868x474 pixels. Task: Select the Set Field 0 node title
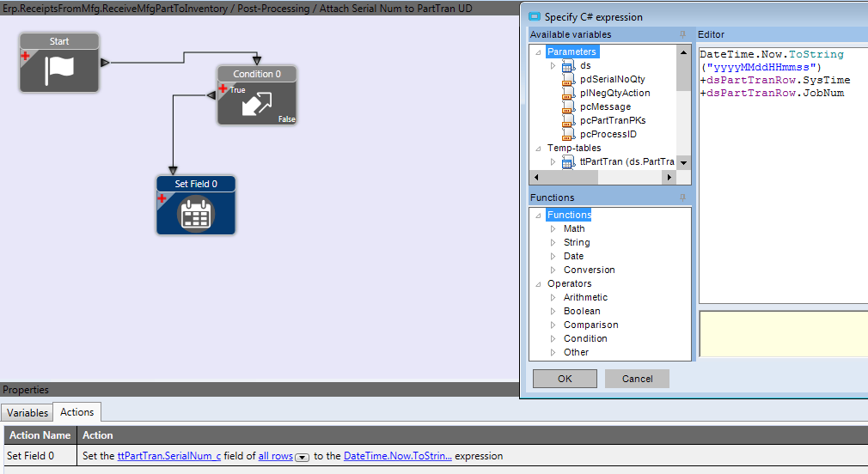pyautogui.click(x=196, y=184)
